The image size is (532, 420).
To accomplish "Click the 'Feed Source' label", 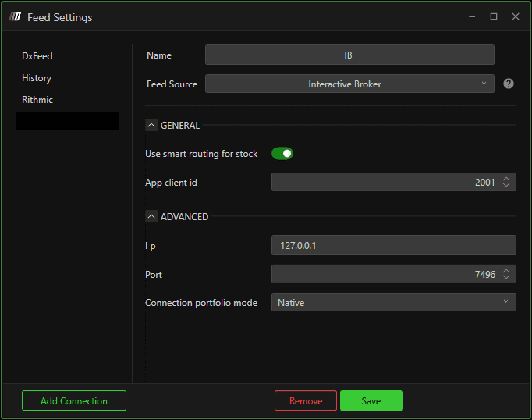I will 172,84.
